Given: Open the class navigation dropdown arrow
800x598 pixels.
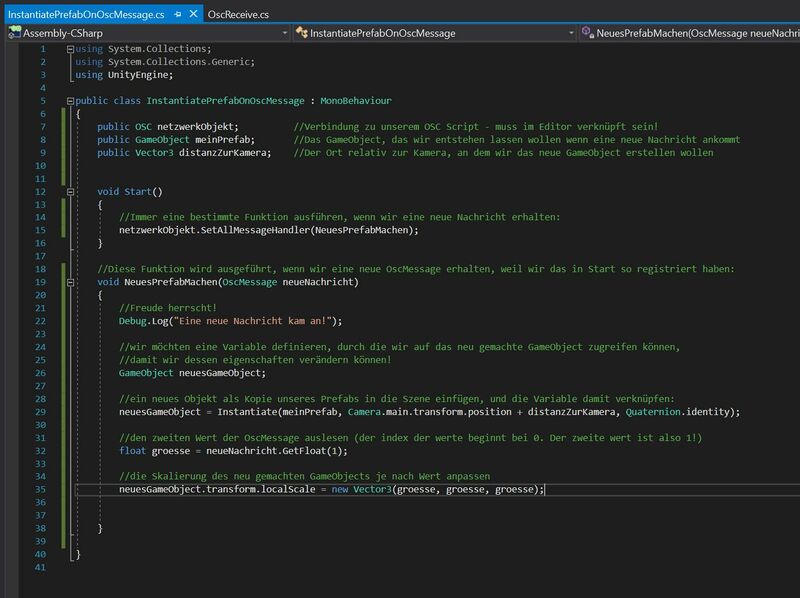Looking at the screenshot, I should (x=570, y=33).
